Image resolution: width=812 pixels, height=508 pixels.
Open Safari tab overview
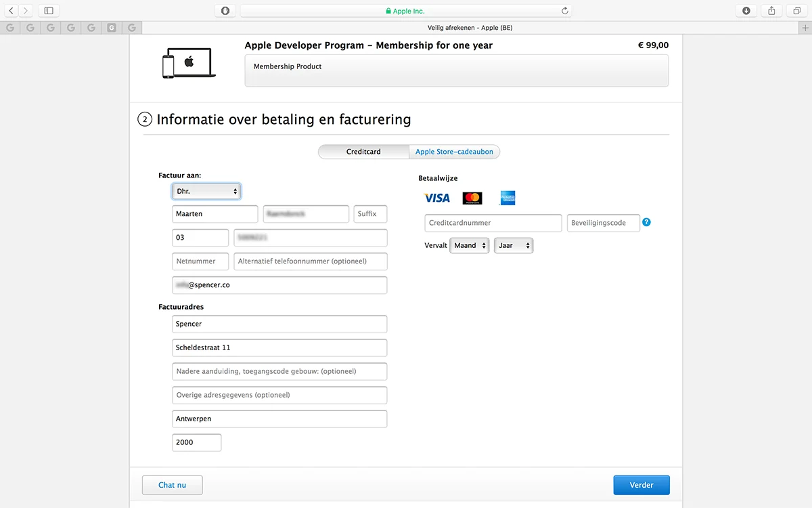pyautogui.click(x=796, y=11)
